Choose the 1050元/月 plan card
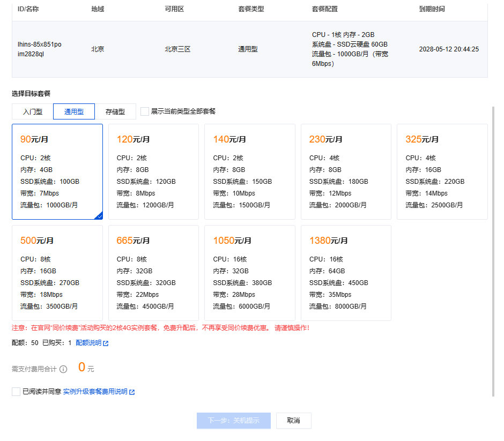The height and width of the screenshot is (441, 504). coord(250,273)
